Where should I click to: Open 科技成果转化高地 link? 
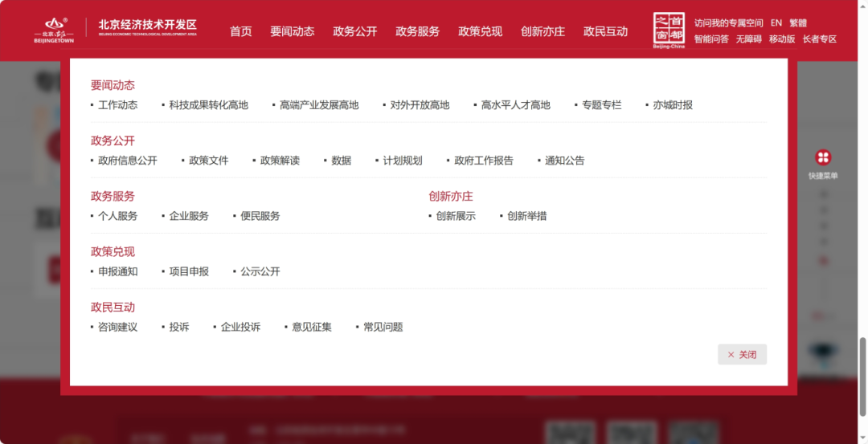coord(208,105)
